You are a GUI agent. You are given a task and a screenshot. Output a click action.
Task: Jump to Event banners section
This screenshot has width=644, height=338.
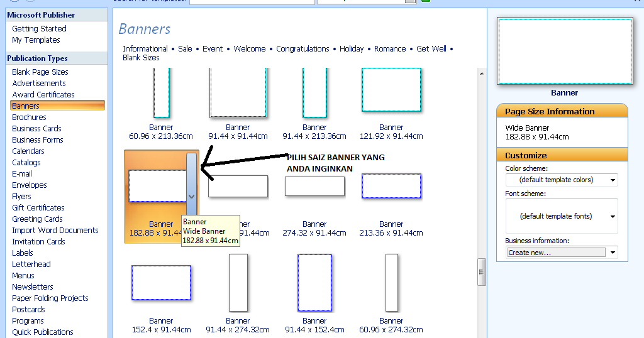213,49
